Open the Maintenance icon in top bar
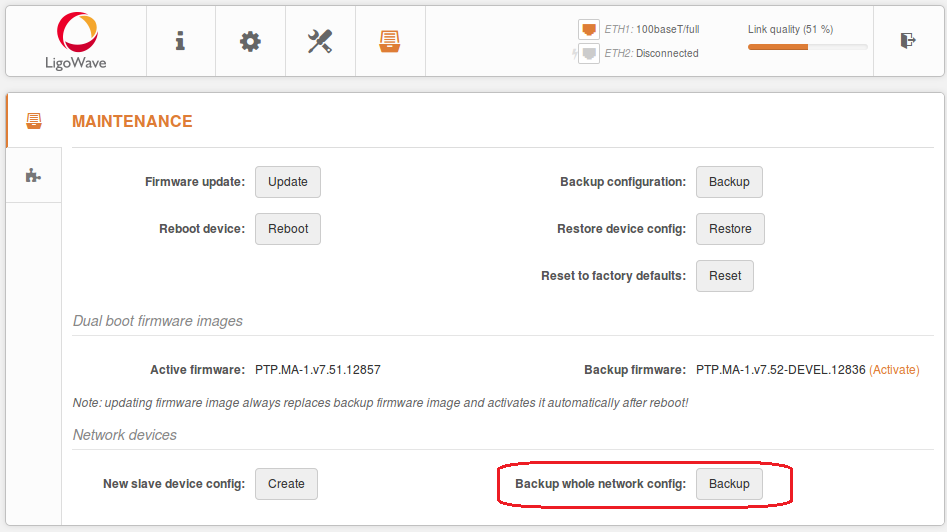The image size is (947, 532). pyautogui.click(x=390, y=41)
